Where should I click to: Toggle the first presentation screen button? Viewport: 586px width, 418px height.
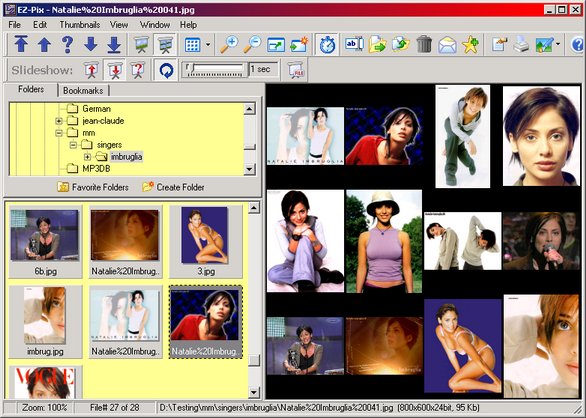pos(142,44)
